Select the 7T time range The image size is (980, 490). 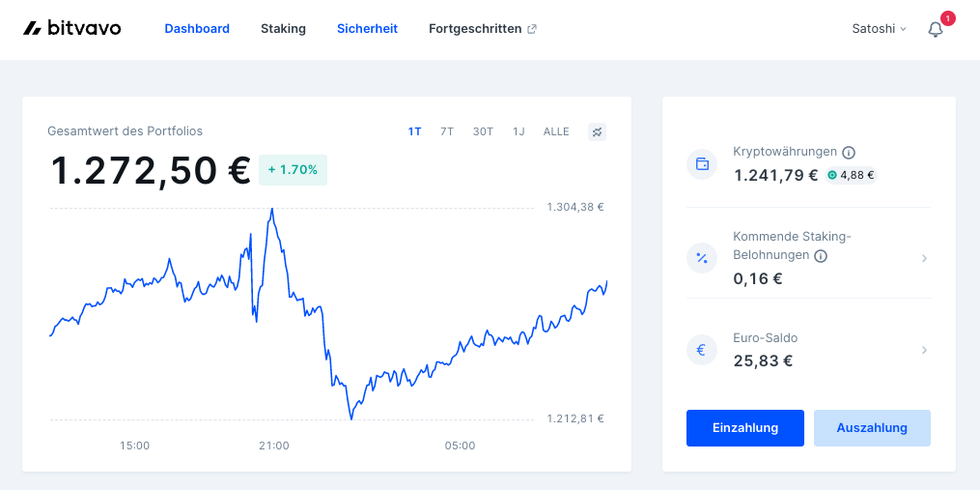pos(447,132)
